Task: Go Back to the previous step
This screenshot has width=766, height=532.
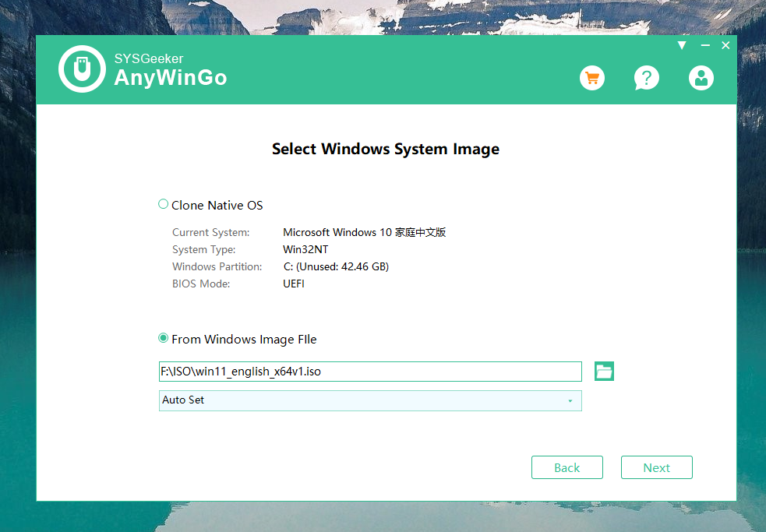Action: click(x=567, y=467)
